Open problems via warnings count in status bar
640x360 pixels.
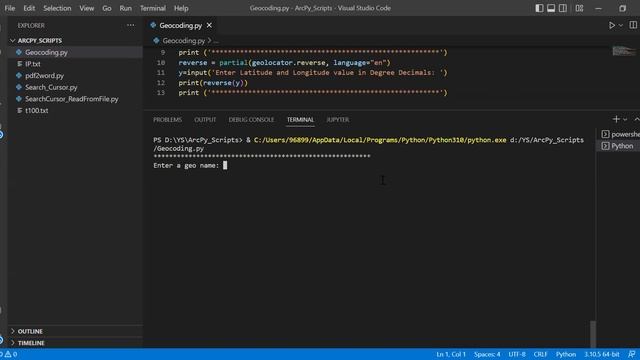(x=11, y=354)
